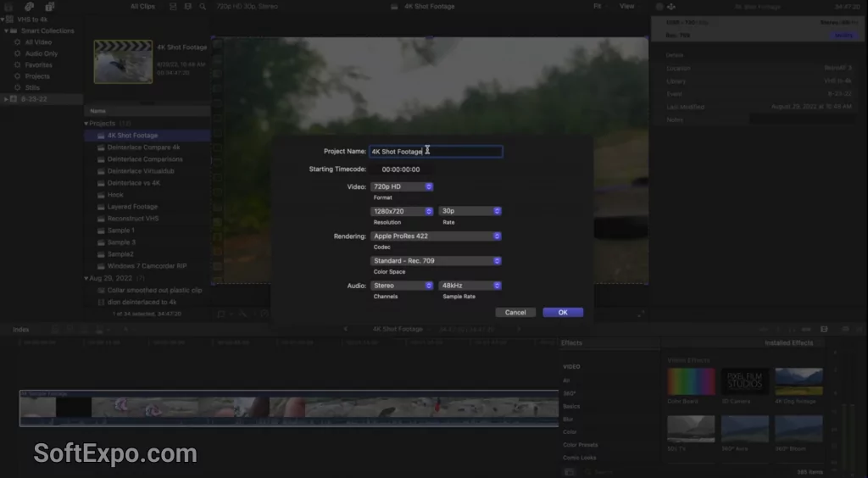This screenshot has width=868, height=478.
Task: Select the Layered Footage project
Action: tap(132, 207)
